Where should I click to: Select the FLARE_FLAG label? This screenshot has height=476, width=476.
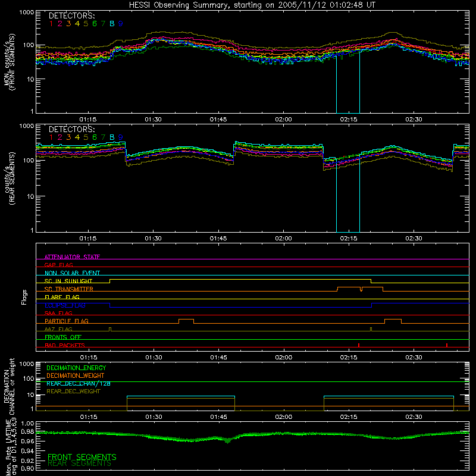(x=62, y=297)
